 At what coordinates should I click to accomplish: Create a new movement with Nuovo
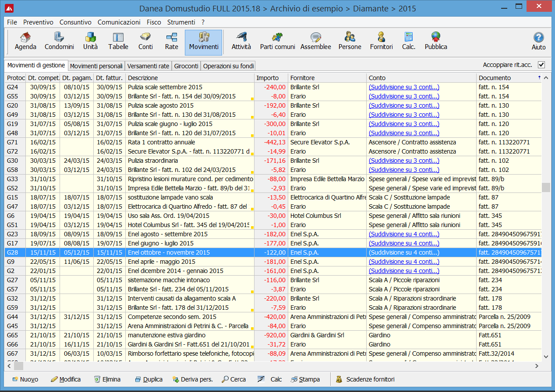point(25,379)
